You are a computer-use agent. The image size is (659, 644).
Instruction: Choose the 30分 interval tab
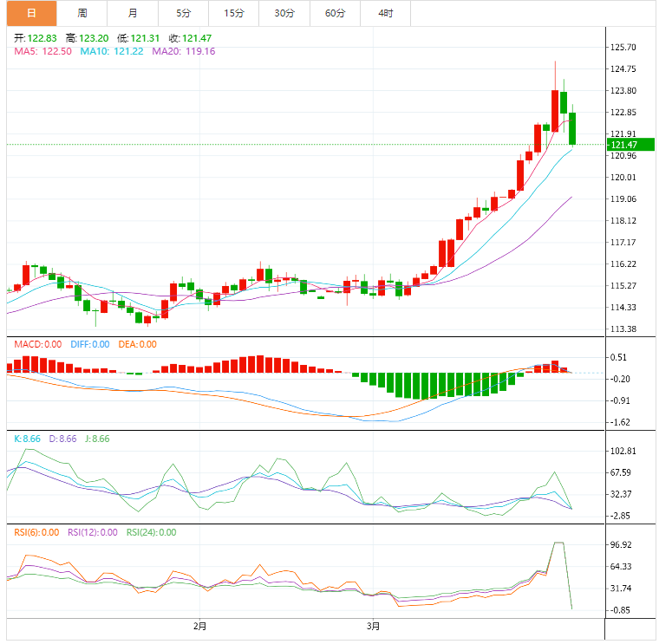284,13
